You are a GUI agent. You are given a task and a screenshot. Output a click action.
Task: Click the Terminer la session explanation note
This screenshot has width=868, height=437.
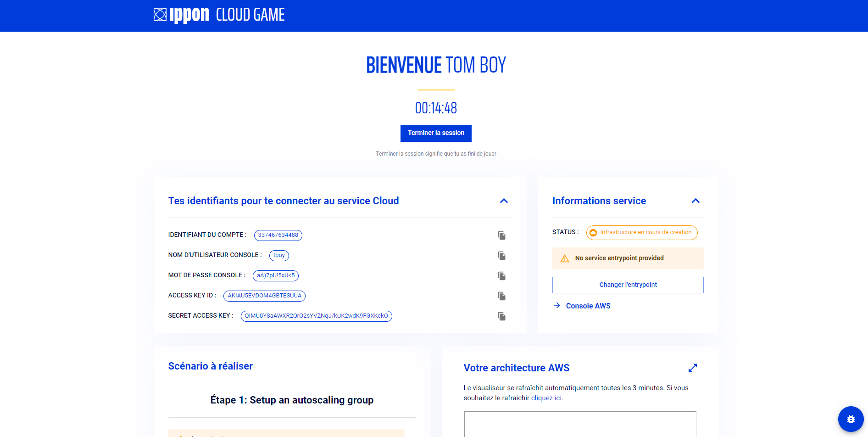436,154
